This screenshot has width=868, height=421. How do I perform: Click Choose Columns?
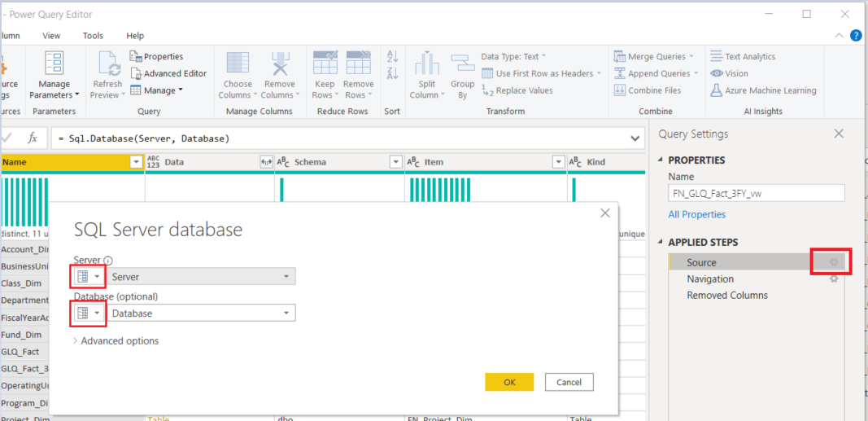[x=238, y=77]
